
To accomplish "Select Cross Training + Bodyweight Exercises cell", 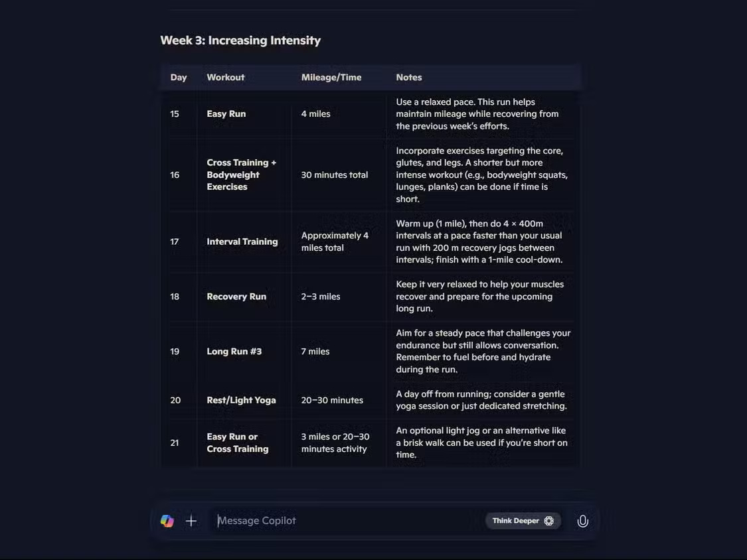I will [x=241, y=175].
